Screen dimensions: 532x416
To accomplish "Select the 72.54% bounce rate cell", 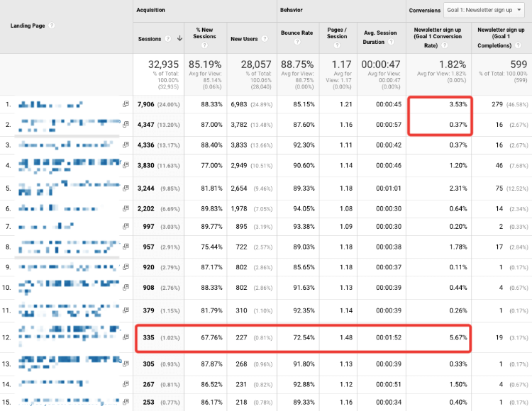I will click(x=304, y=337).
